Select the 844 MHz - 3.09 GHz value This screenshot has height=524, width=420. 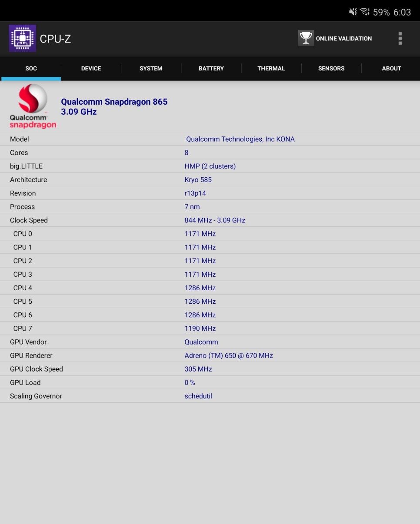click(x=215, y=220)
